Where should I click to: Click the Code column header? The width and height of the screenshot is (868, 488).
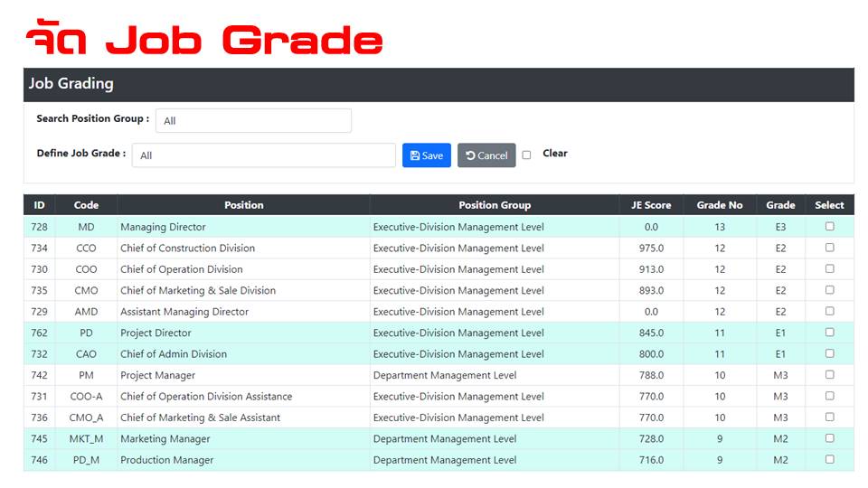pyautogui.click(x=87, y=205)
